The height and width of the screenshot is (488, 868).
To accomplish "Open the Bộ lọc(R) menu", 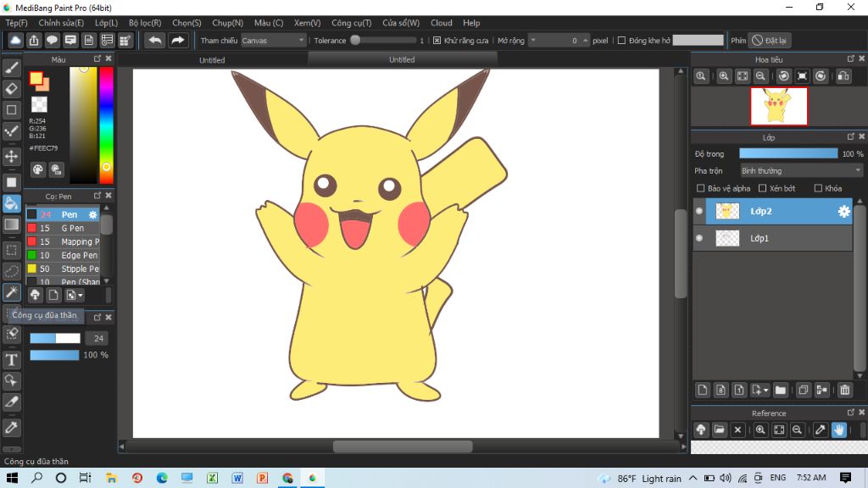I will (x=145, y=23).
